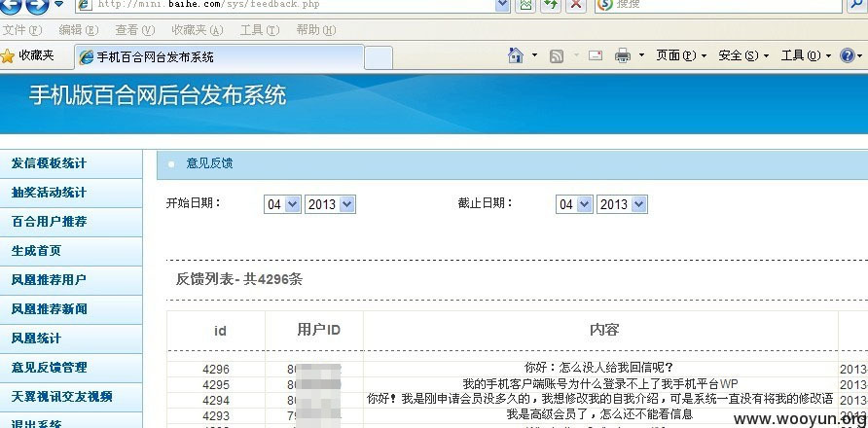Open 意见反馈管理 in sidebar
This screenshot has height=428, width=868.
[x=71, y=368]
